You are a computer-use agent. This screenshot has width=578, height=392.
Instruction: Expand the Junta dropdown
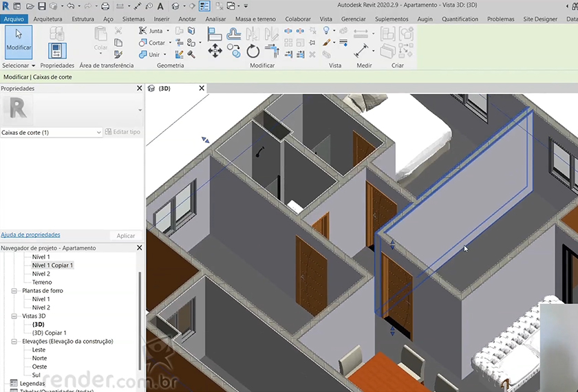point(169,31)
